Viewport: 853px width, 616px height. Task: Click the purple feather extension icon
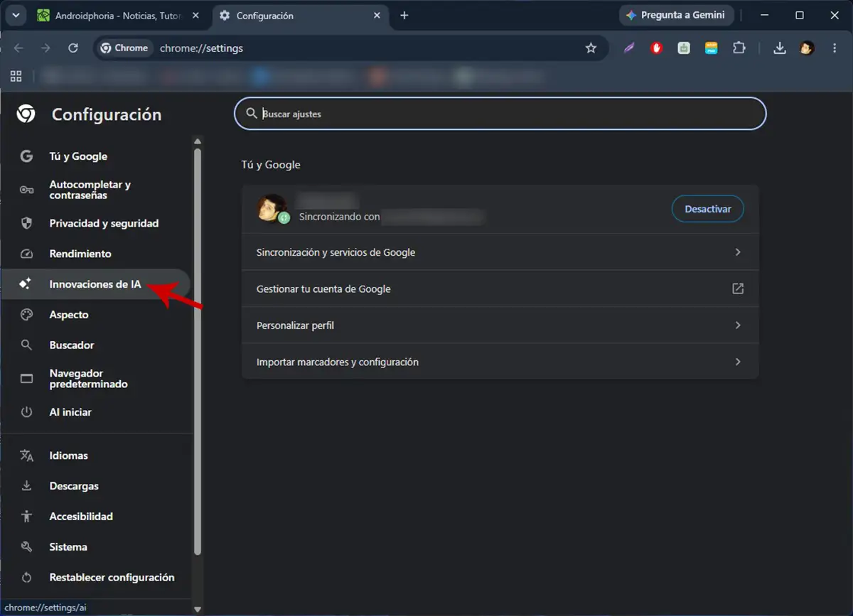(629, 48)
